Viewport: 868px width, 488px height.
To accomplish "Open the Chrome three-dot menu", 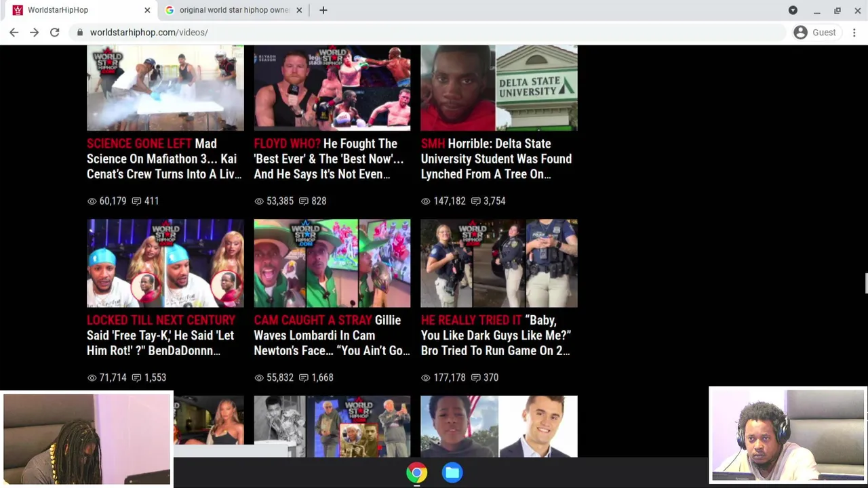I will tap(854, 33).
